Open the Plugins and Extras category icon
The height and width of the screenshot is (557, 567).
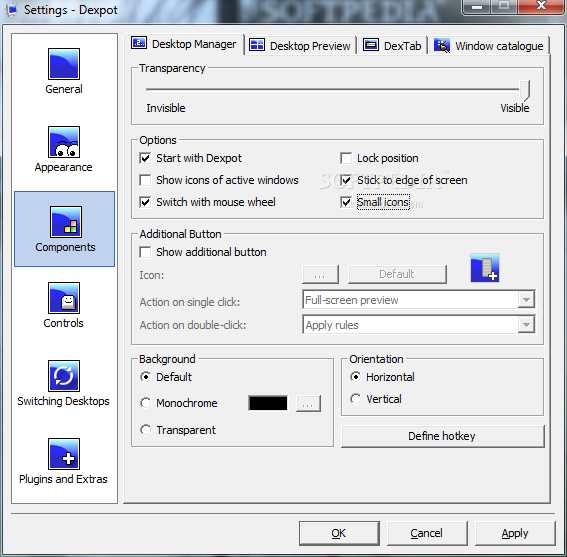coord(64,454)
